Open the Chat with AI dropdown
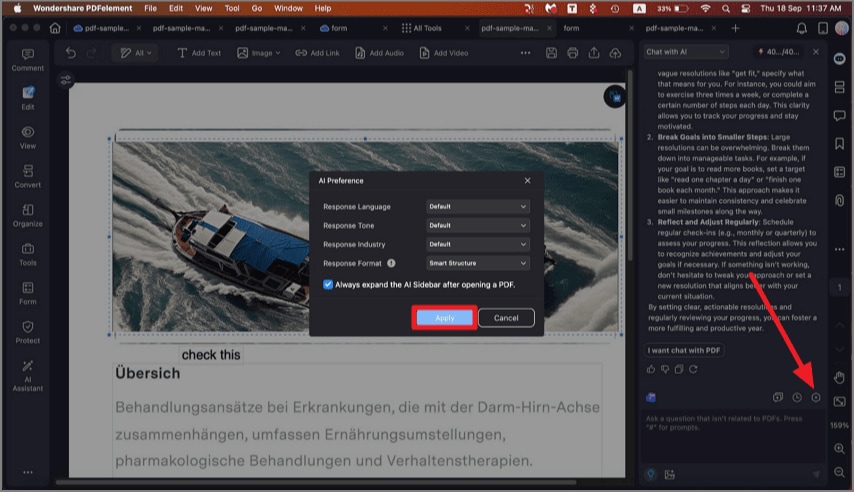Image resolution: width=854 pixels, height=492 pixels. pyautogui.click(x=686, y=52)
